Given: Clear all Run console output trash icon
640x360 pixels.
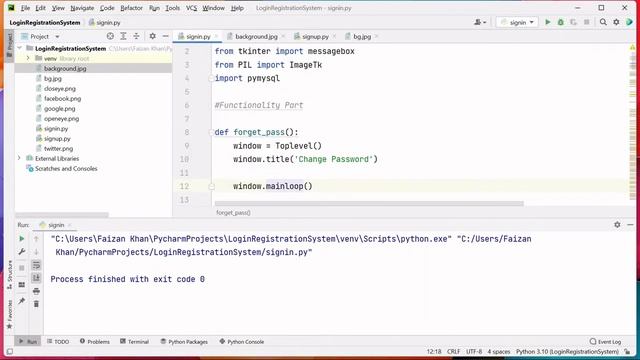Looking at the screenshot, I should [x=36, y=304].
